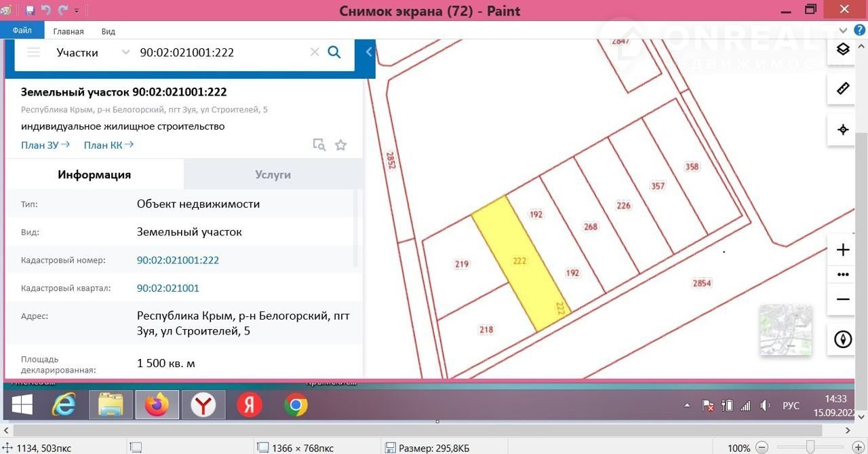Click the Paint save icon in title bar
Viewport: 868px width, 454px height.
[30, 10]
